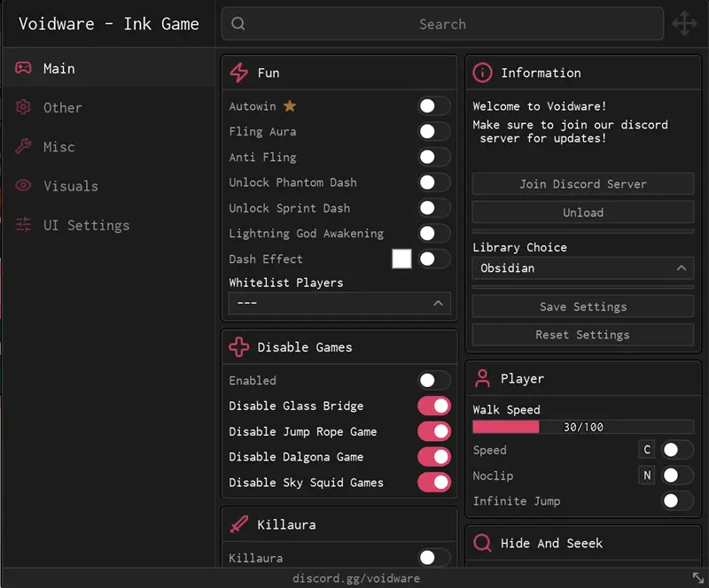Click the Library Choice chevron arrow
709x588 pixels.
click(x=681, y=268)
